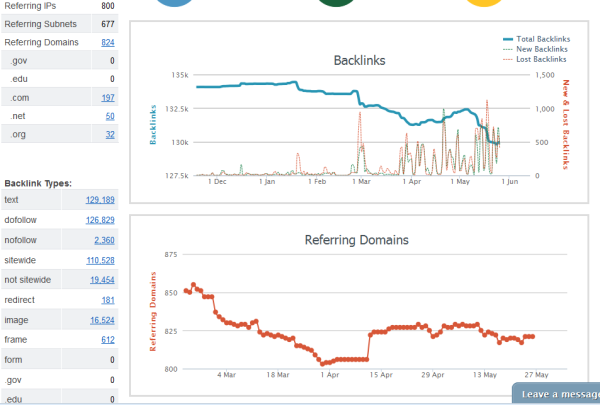
Task: Open the not sitewide count 19,454
Action: pos(102,280)
